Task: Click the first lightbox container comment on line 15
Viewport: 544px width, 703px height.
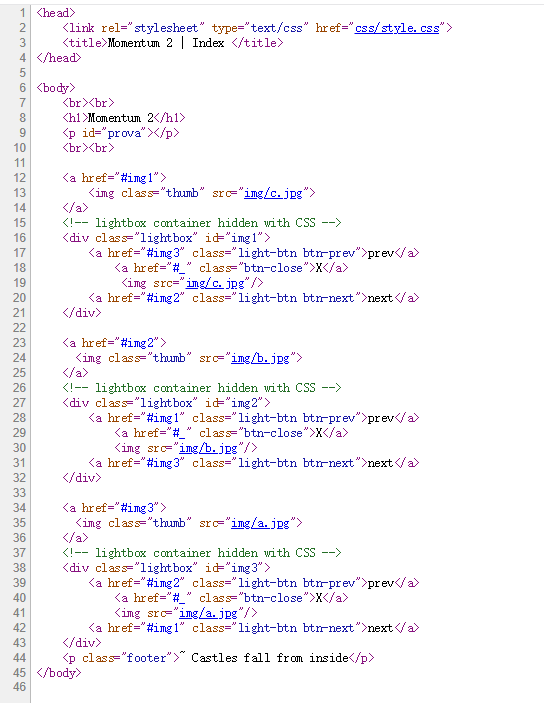Action: [x=202, y=223]
